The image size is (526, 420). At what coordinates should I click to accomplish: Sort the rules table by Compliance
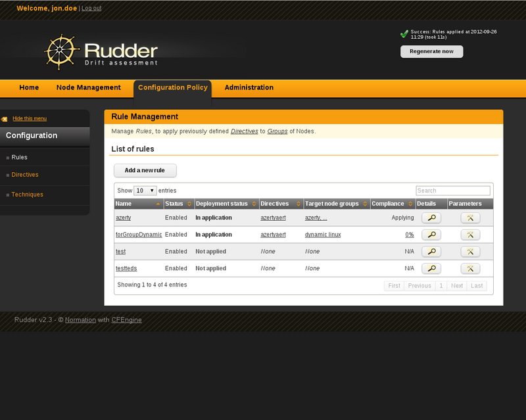tap(393, 204)
